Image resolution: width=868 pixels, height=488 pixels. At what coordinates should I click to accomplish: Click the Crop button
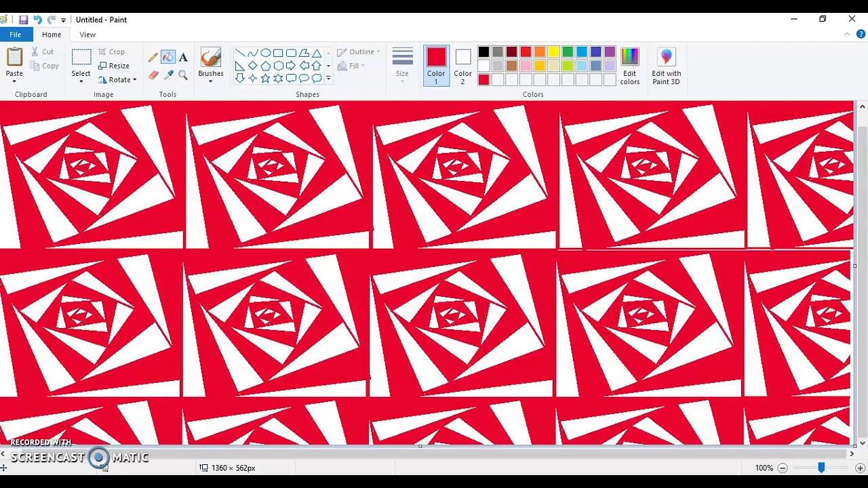click(x=111, y=52)
